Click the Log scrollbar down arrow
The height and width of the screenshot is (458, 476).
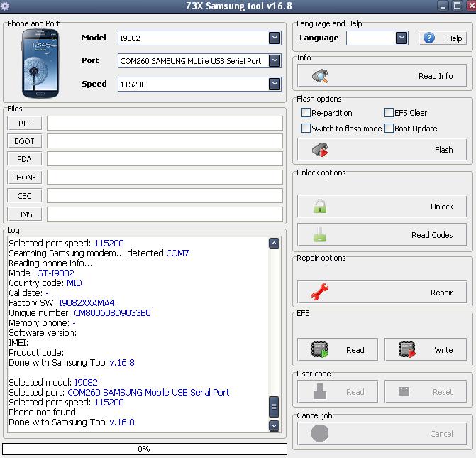pos(274,426)
